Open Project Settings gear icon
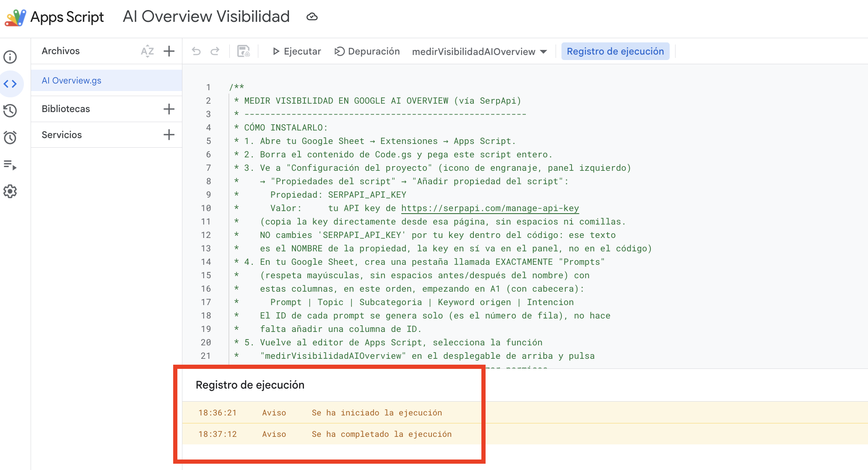This screenshot has width=868, height=470. click(10, 191)
